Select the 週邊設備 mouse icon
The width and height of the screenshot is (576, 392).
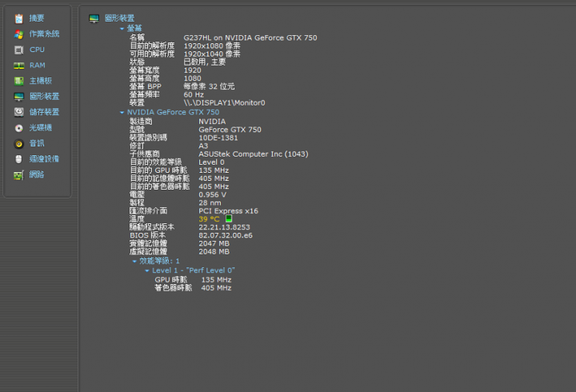18,159
